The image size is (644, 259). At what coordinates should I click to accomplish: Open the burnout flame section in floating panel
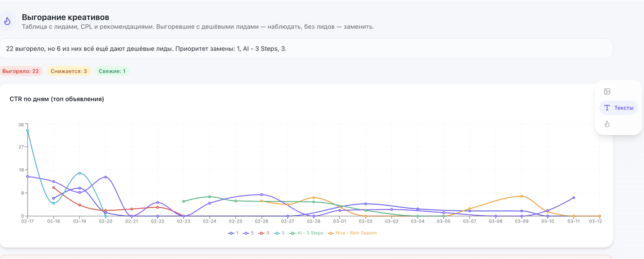point(607,124)
